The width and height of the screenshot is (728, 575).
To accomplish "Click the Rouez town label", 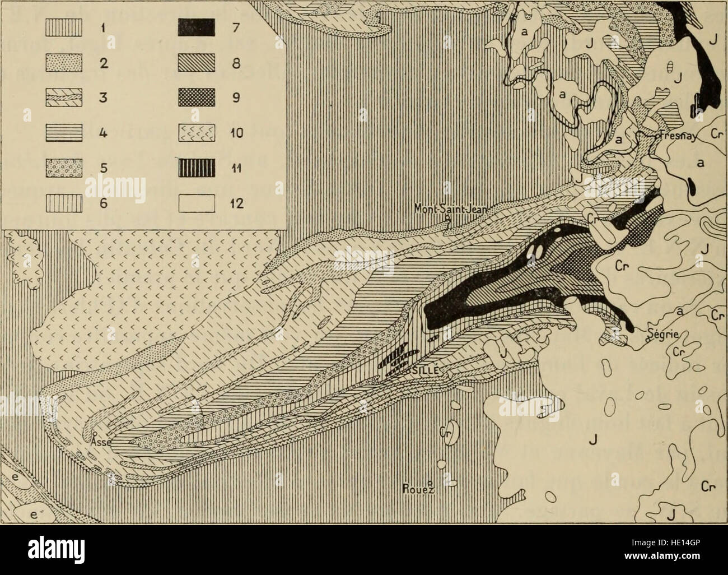I will [419, 488].
